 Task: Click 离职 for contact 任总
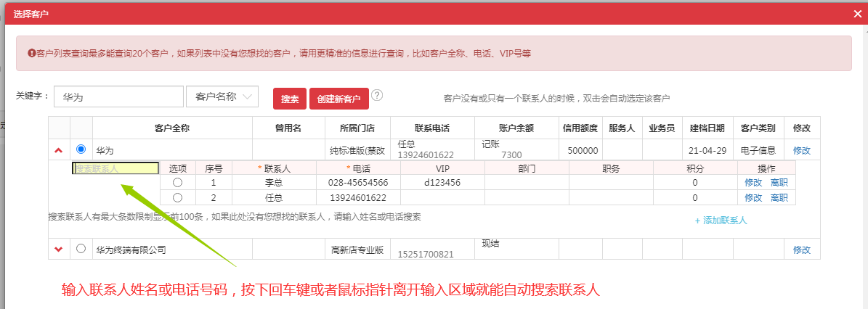click(x=779, y=197)
